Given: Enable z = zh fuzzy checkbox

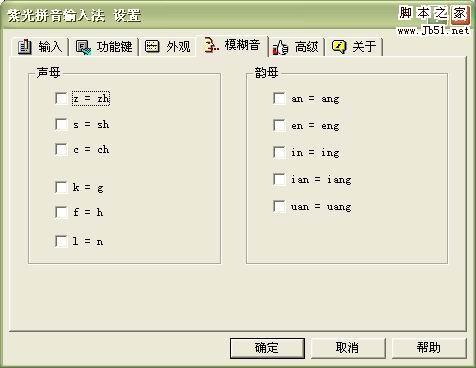Looking at the screenshot, I should point(61,98).
